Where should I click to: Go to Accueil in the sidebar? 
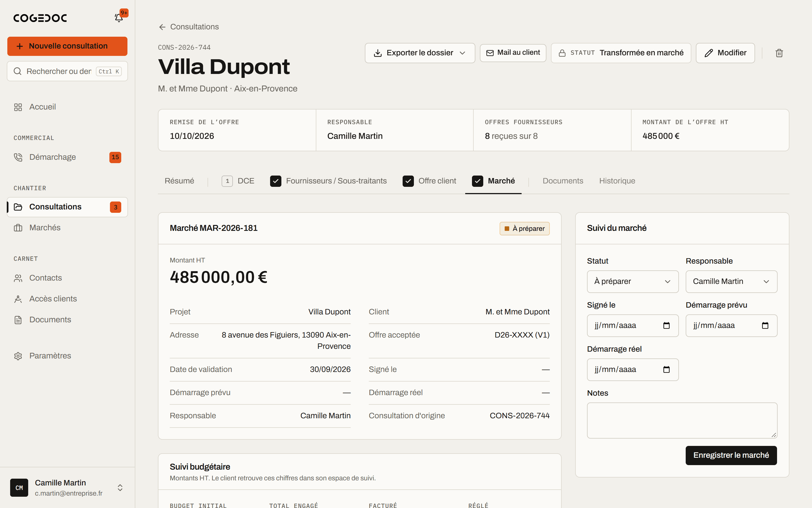pos(67,107)
